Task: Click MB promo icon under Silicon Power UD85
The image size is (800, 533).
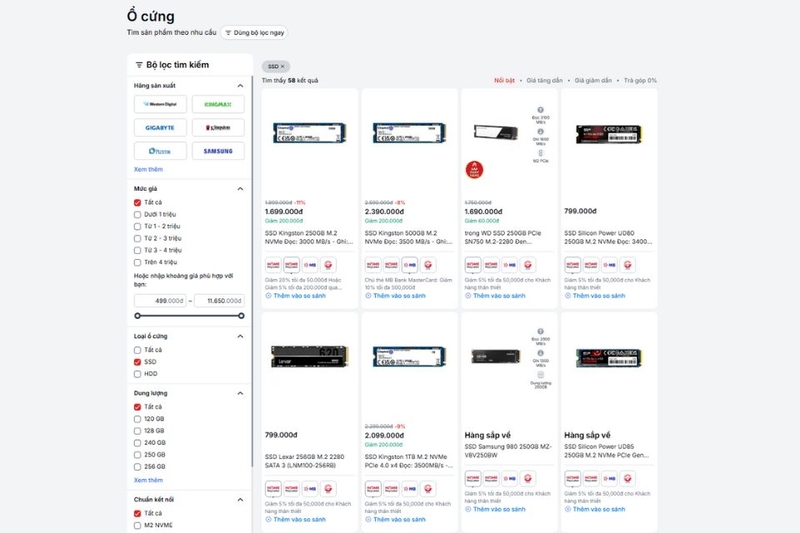Action: (609, 478)
